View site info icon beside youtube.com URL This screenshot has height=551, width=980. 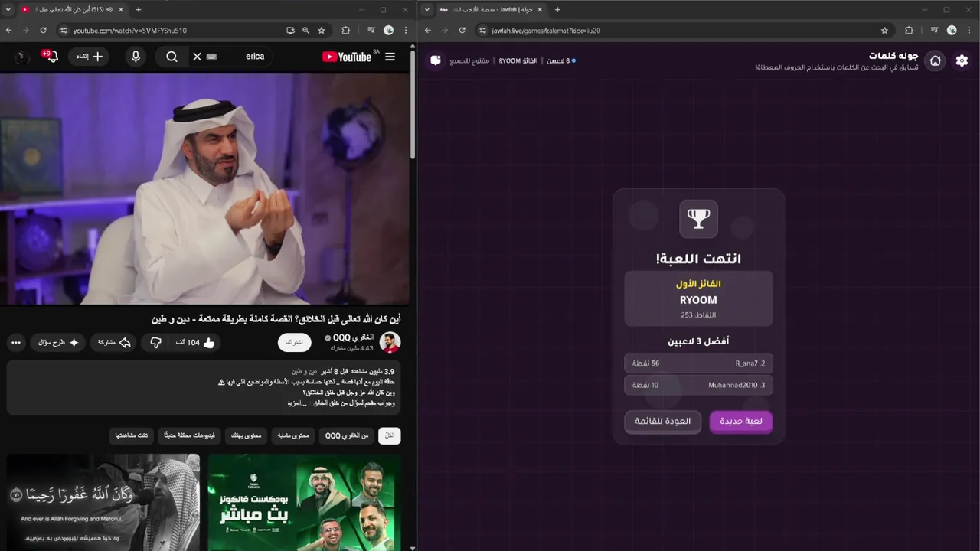(64, 31)
